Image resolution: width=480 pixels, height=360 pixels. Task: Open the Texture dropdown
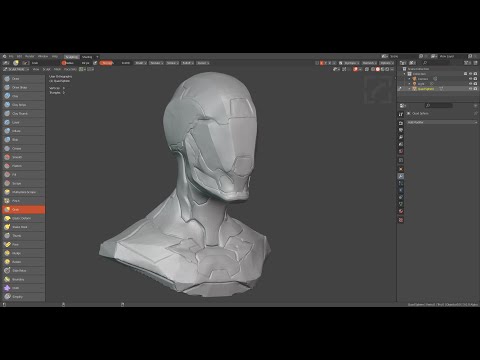pos(156,63)
